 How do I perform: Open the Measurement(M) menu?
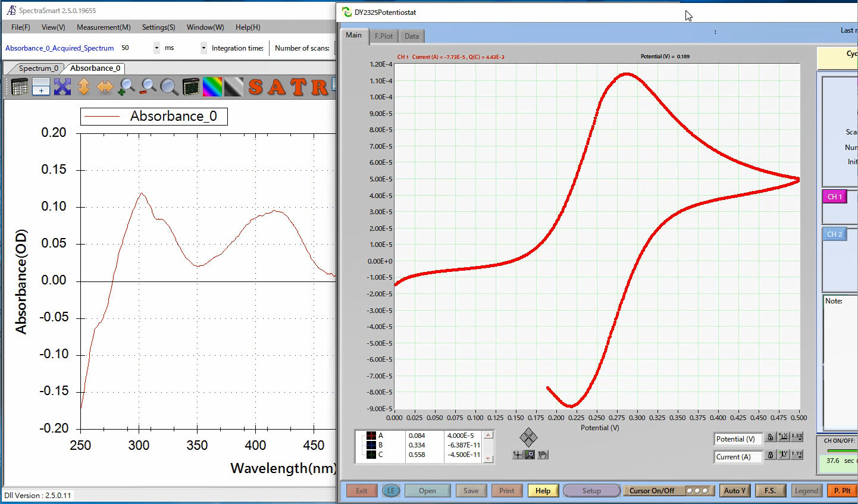click(104, 27)
